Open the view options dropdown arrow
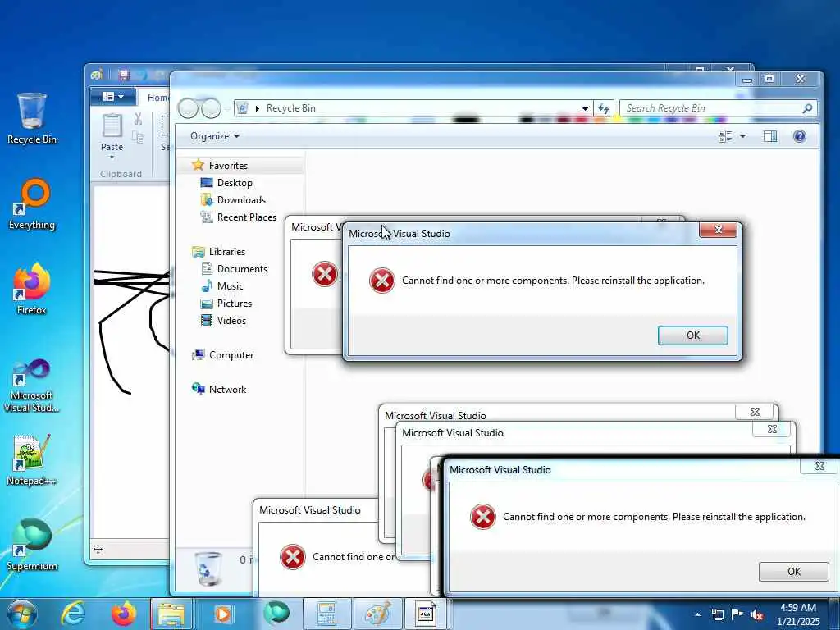The image size is (840, 630). click(x=742, y=137)
